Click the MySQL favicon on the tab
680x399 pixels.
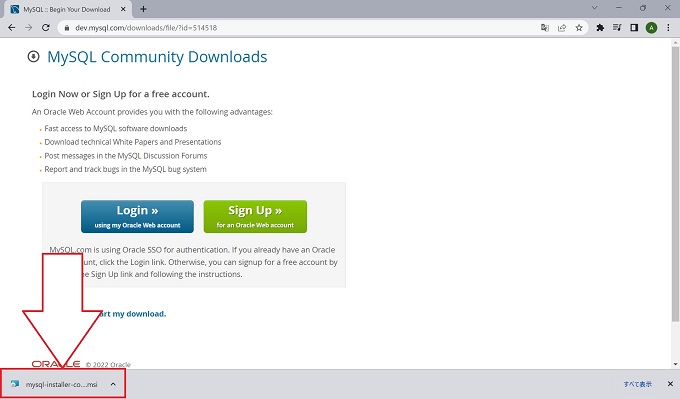coord(14,9)
